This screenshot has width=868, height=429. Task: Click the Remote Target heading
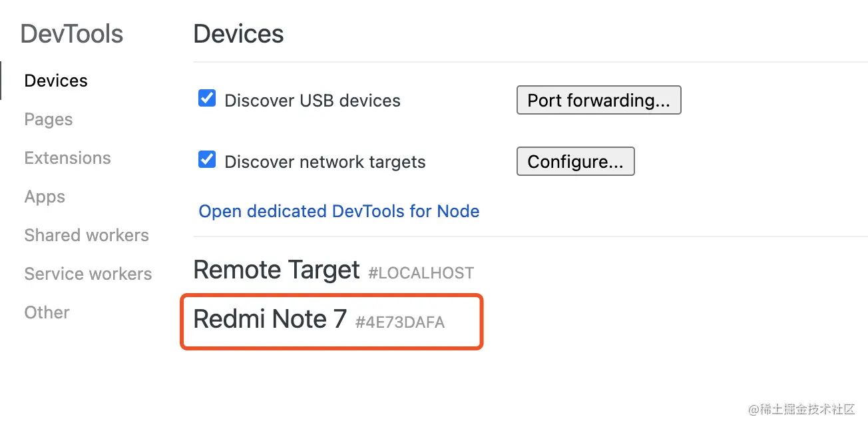[276, 270]
